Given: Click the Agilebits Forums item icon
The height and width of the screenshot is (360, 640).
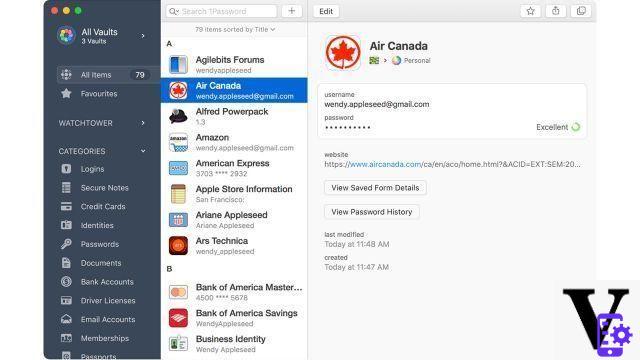Looking at the screenshot, I should (x=178, y=64).
